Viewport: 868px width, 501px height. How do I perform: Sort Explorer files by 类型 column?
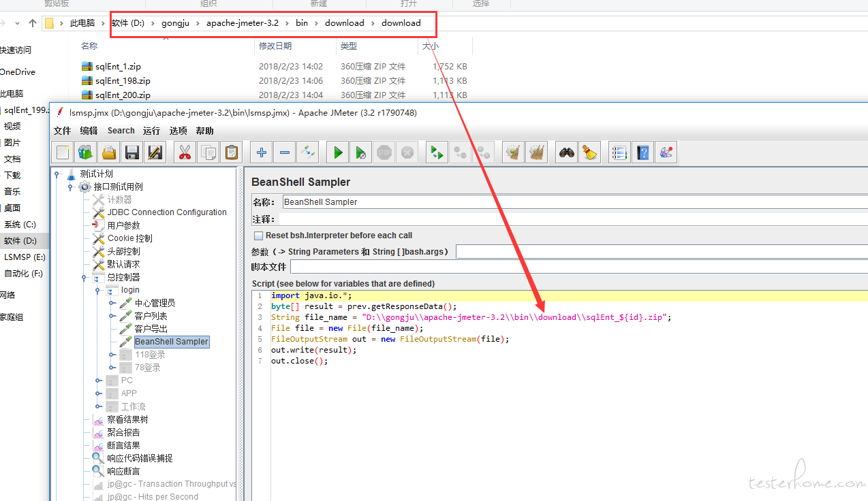(x=349, y=46)
